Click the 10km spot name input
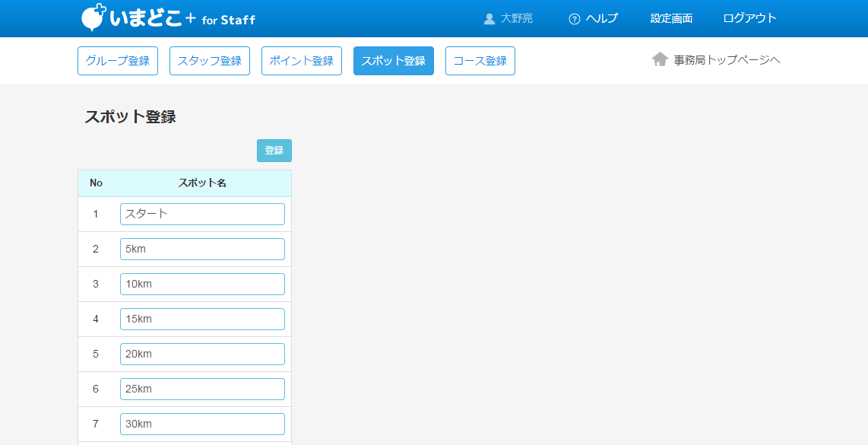 [202, 284]
